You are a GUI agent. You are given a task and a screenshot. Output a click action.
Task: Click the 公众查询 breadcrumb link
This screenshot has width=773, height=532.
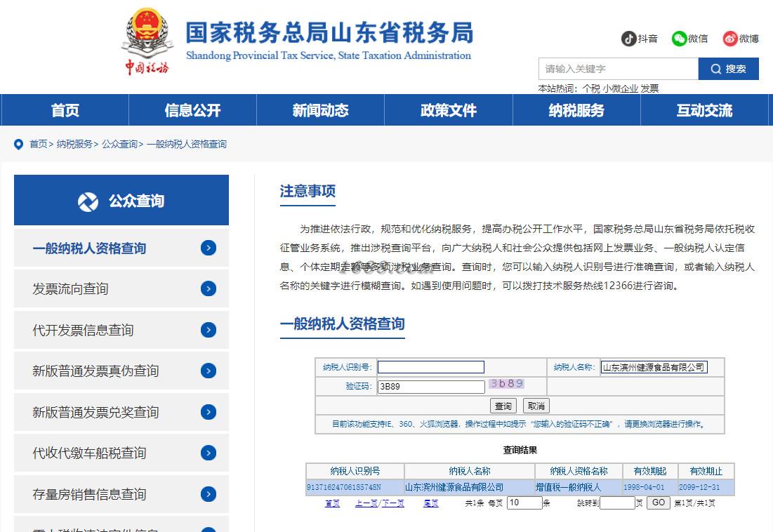pyautogui.click(x=120, y=145)
